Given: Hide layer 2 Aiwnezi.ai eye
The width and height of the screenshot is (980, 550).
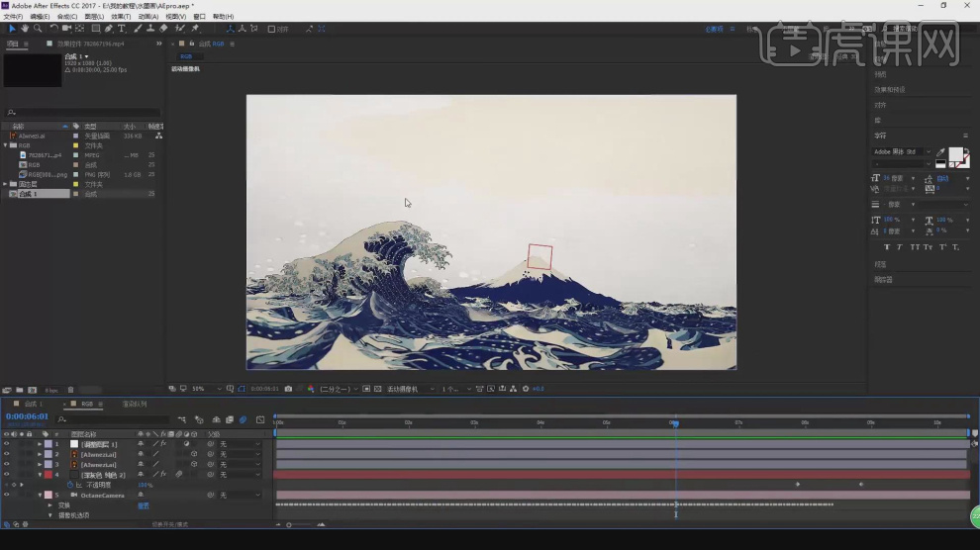Looking at the screenshot, I should [6, 454].
